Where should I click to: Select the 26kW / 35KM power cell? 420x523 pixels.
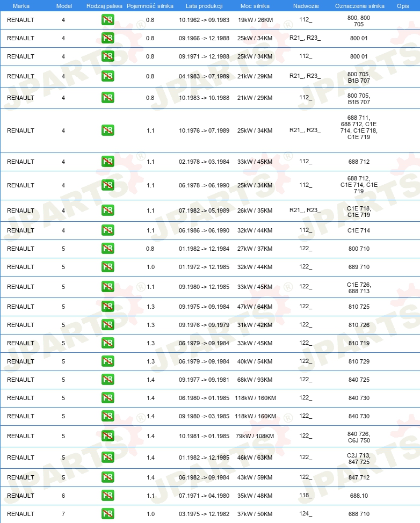[x=255, y=210]
